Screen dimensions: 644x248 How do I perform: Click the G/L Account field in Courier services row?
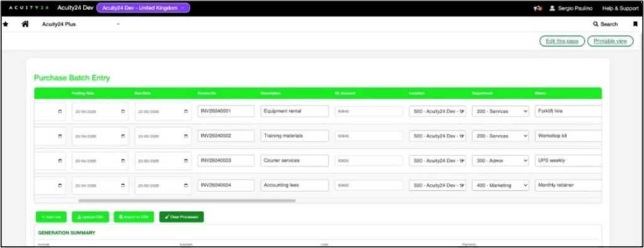(x=369, y=161)
